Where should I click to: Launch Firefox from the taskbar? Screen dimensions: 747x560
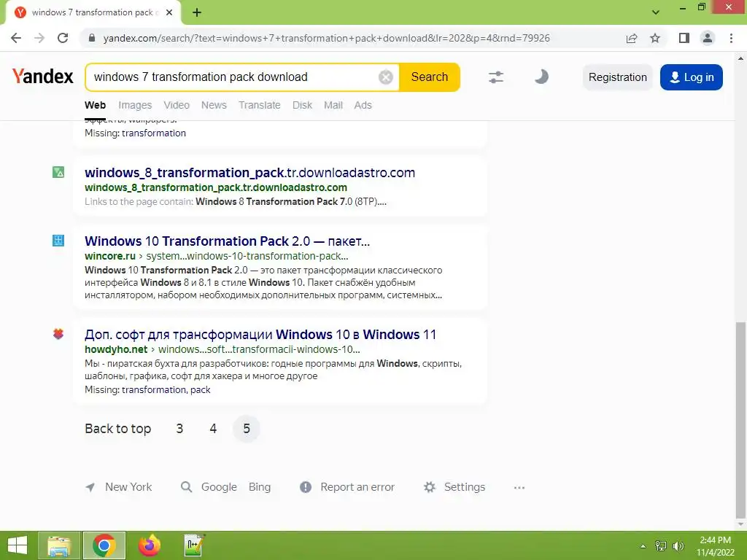click(149, 545)
